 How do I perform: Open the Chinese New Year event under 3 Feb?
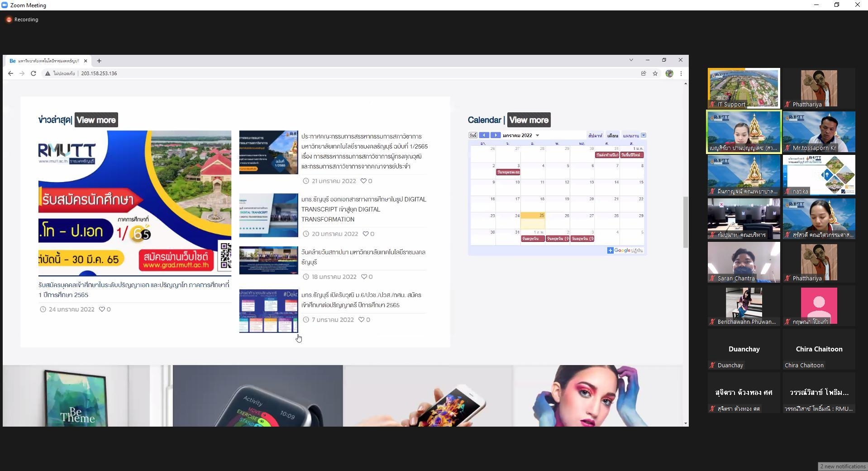pos(582,239)
